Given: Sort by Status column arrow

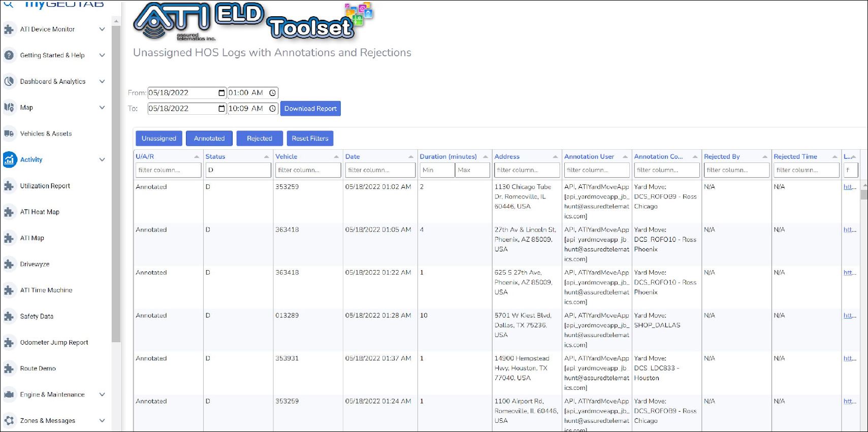Looking at the screenshot, I should click(267, 157).
